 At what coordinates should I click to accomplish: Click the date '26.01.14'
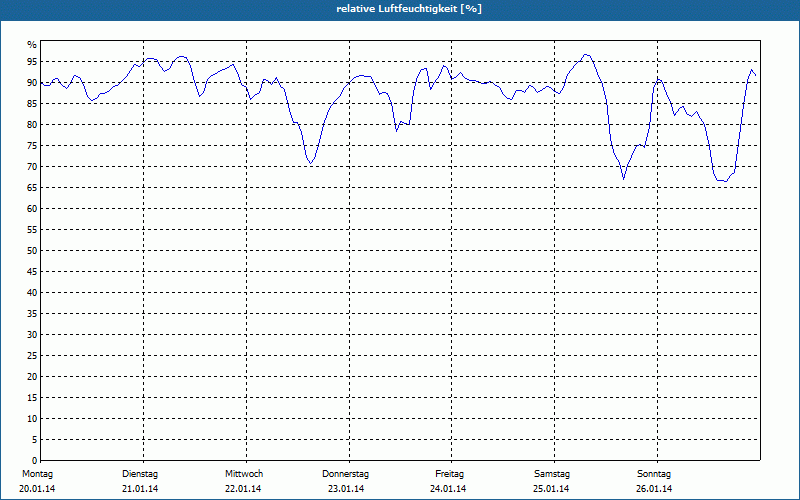point(654,489)
